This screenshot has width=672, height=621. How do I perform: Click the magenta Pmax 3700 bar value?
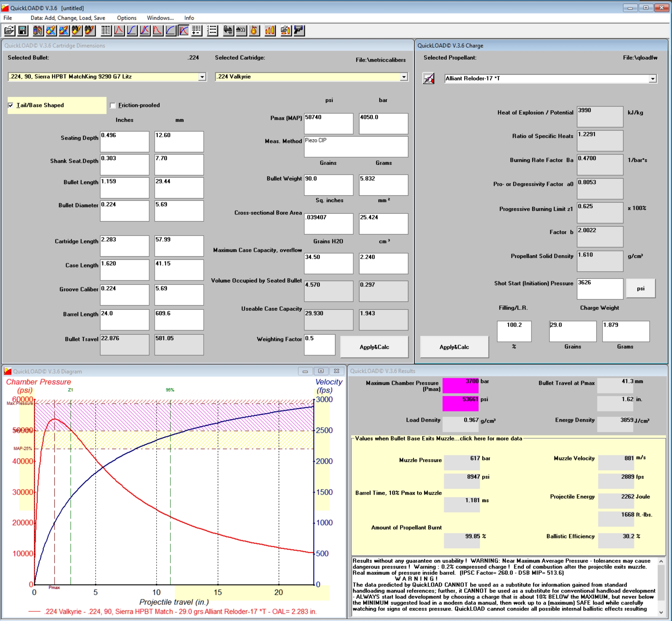(x=460, y=386)
